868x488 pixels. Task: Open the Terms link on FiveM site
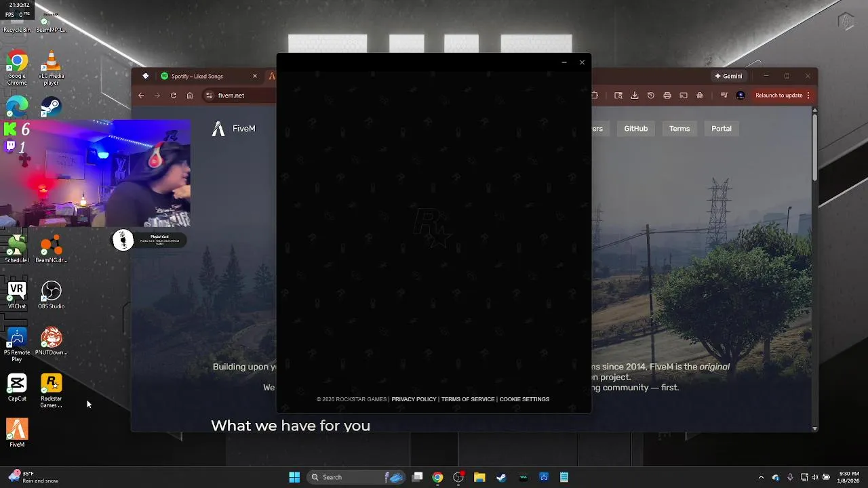[x=679, y=129]
